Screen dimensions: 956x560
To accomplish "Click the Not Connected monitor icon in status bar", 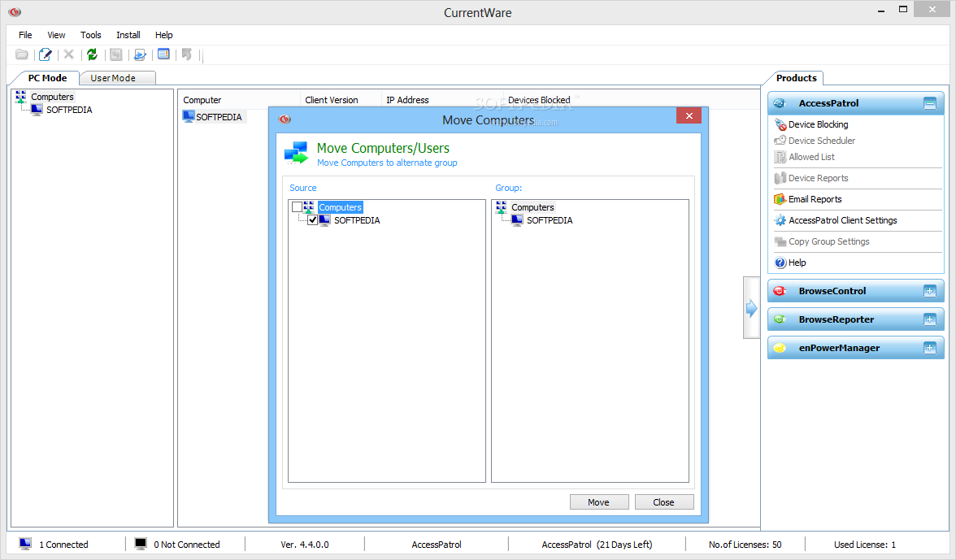I will (141, 545).
